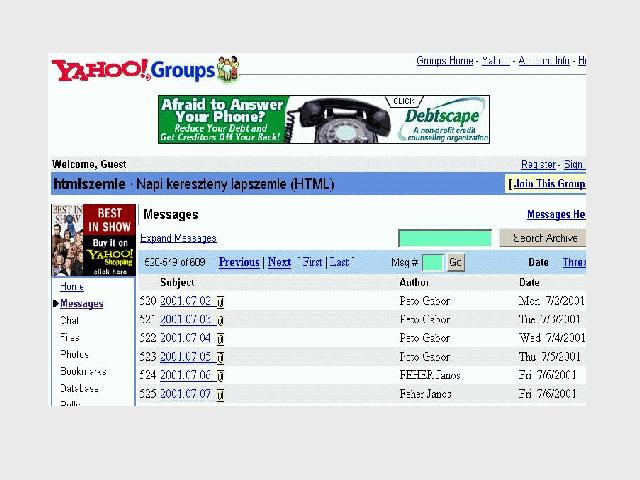Screen dimensions: 640x480
Task: Click author FEHER Janos in row 524
Action: click(x=430, y=375)
